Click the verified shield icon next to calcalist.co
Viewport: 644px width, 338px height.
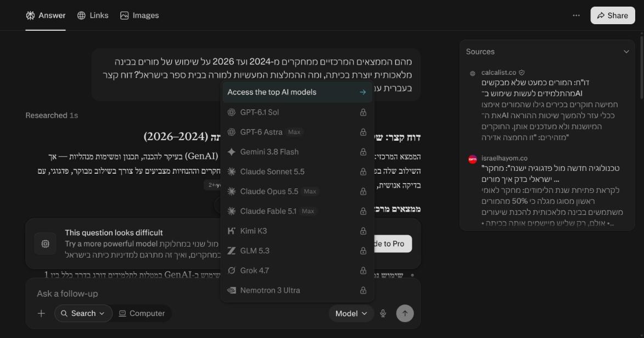(522, 73)
